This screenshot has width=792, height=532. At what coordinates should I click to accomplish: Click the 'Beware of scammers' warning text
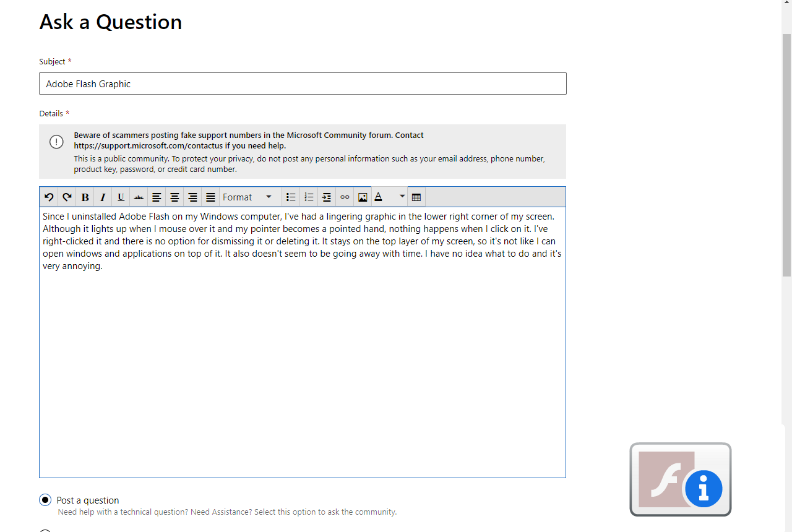[249, 140]
